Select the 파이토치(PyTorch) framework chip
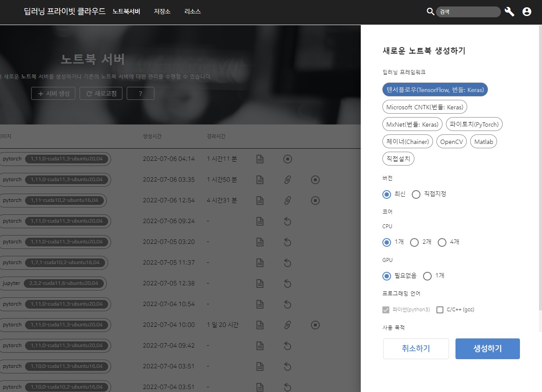542x392 pixels. pos(474,124)
